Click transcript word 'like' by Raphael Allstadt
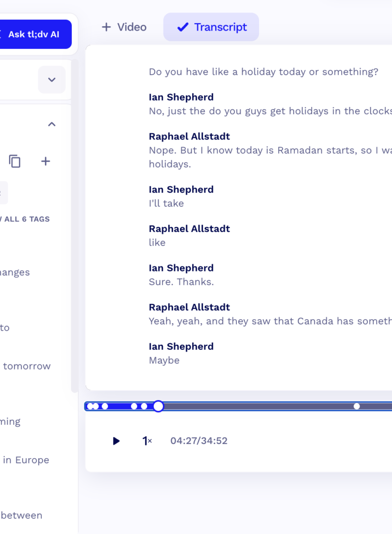 (x=157, y=242)
